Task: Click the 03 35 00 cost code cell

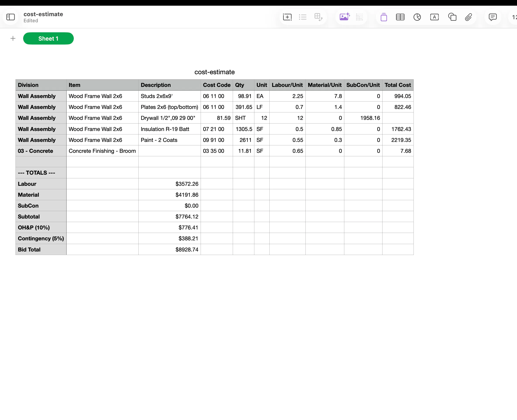Action: coord(217,151)
